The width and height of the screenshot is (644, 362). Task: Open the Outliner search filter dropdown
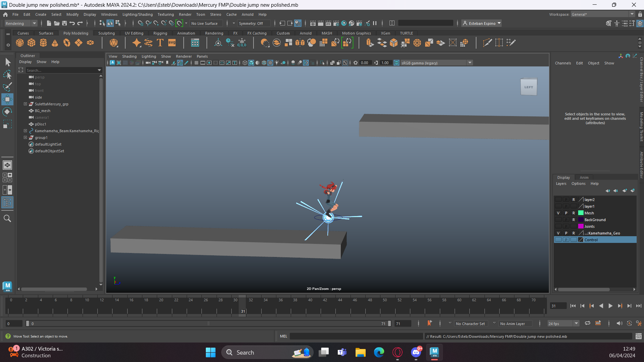point(99,70)
